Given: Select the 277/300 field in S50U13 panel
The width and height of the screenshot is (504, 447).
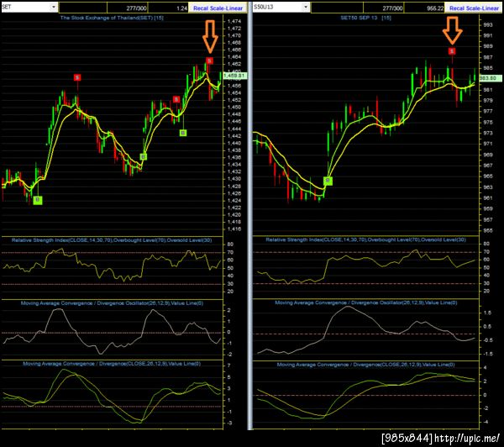Looking at the screenshot, I should [384, 8].
